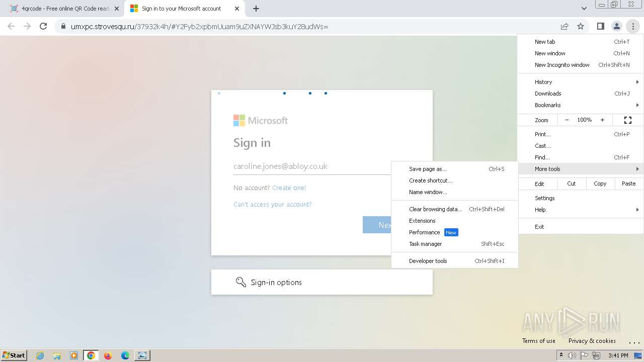Open the tab search dropdown arrow
Screen dimensions: 644x362
click(584, 9)
